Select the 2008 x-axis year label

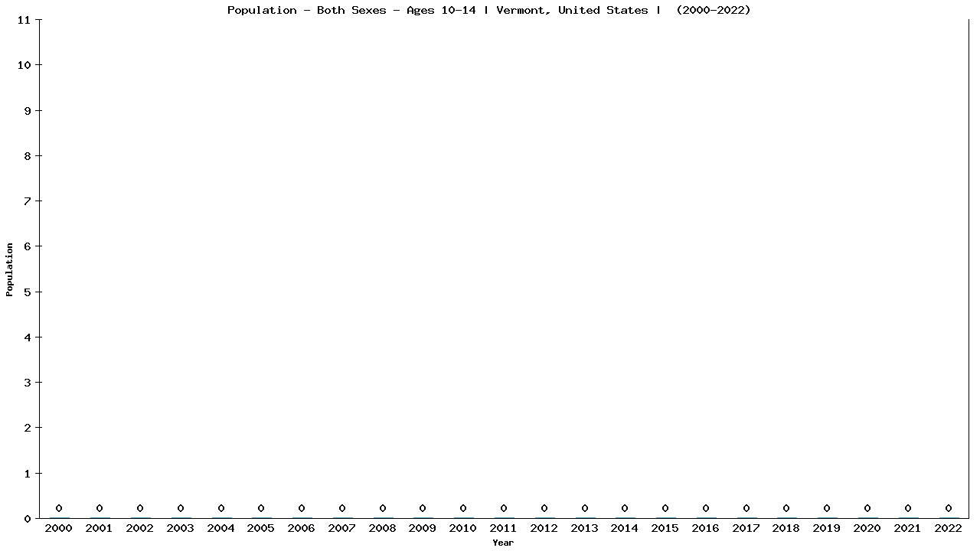coord(383,528)
